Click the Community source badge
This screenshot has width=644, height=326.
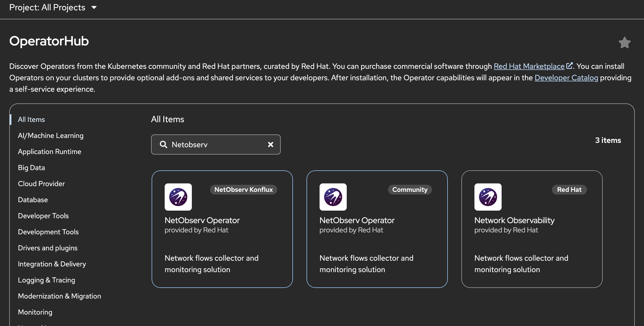tap(410, 190)
